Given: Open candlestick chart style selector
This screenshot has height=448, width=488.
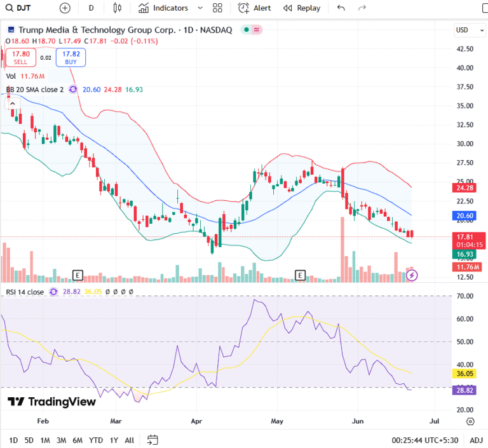Looking at the screenshot, I should 118,8.
